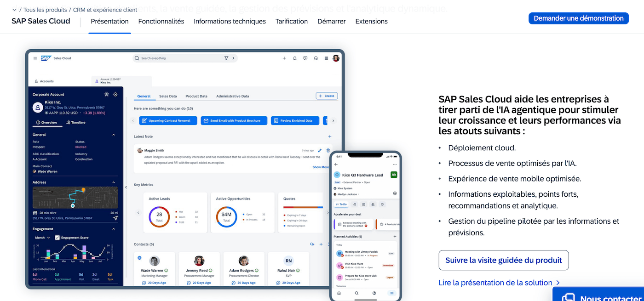Click Demander une démonstration button
Screen dimensions: 644x301
coord(578,18)
